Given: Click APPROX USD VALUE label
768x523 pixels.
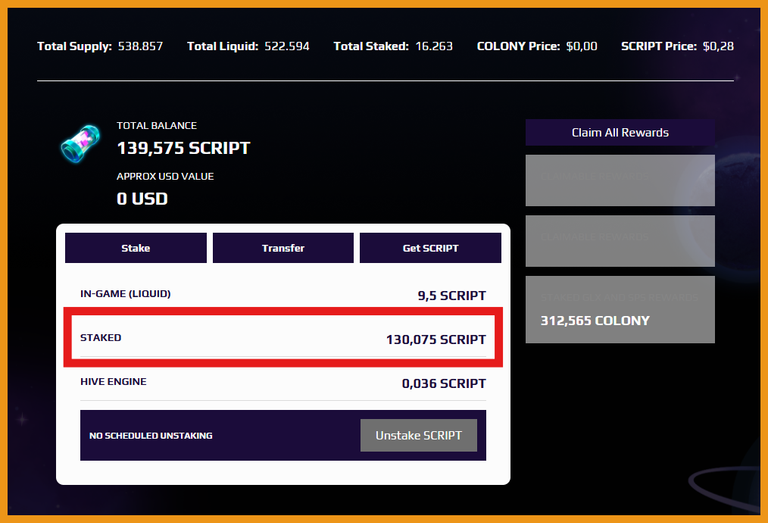Looking at the screenshot, I should 165,176.
